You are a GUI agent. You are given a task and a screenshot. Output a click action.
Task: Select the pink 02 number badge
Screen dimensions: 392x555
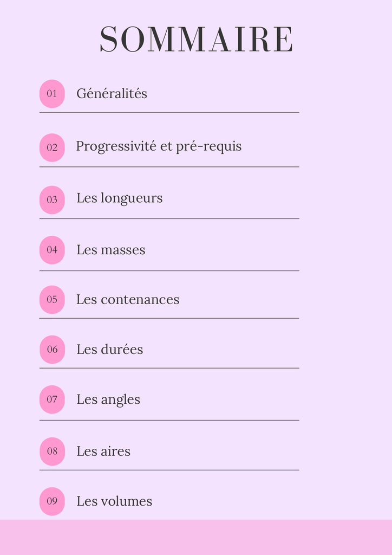52,147
